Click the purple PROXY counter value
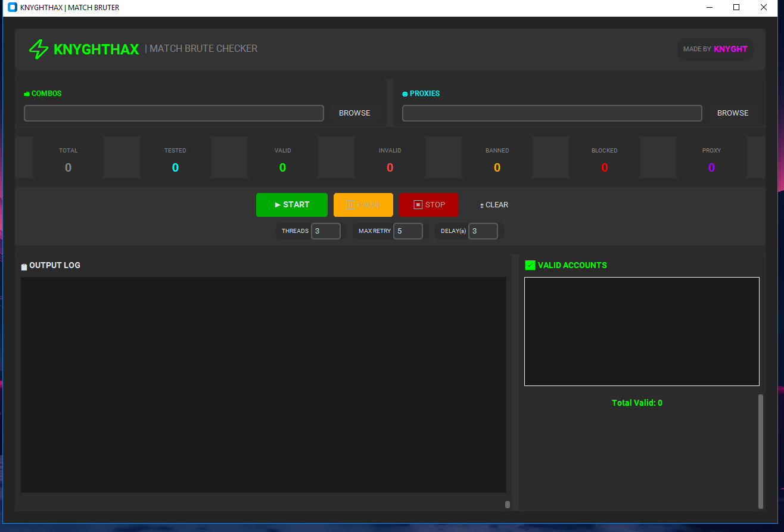784x532 pixels. 711,168
